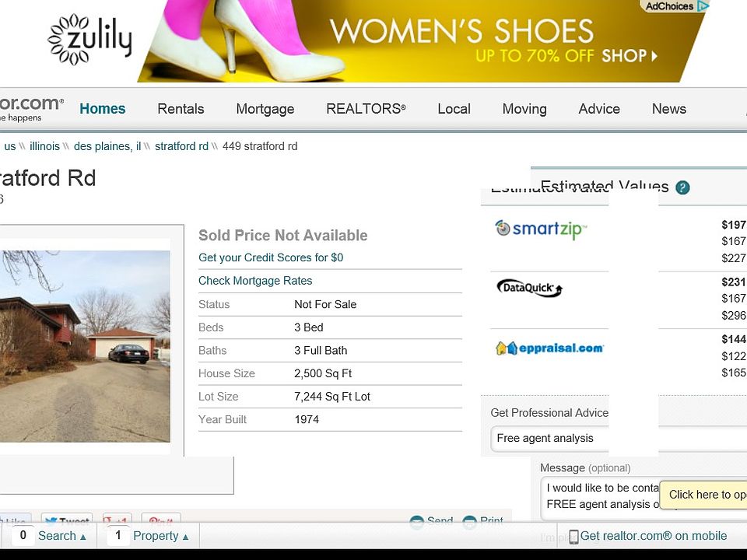Open the eppraisal.com logo
The image size is (747, 560).
click(x=549, y=348)
